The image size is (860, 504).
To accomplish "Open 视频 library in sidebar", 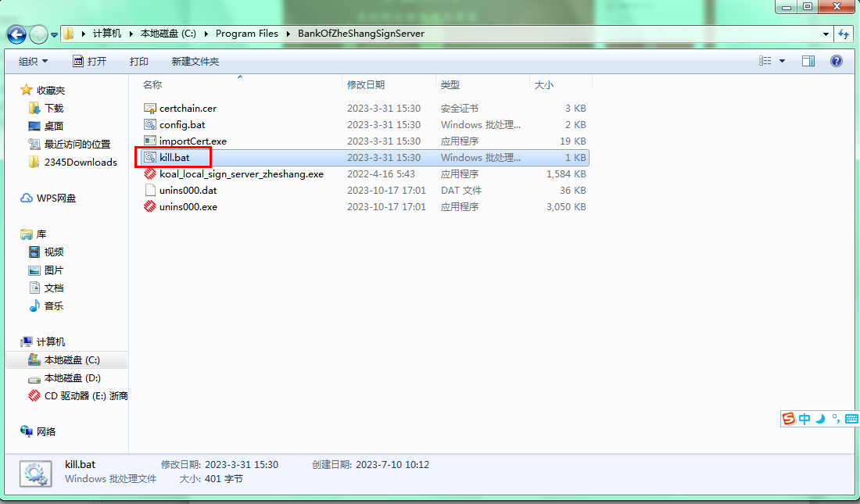I will pos(54,252).
